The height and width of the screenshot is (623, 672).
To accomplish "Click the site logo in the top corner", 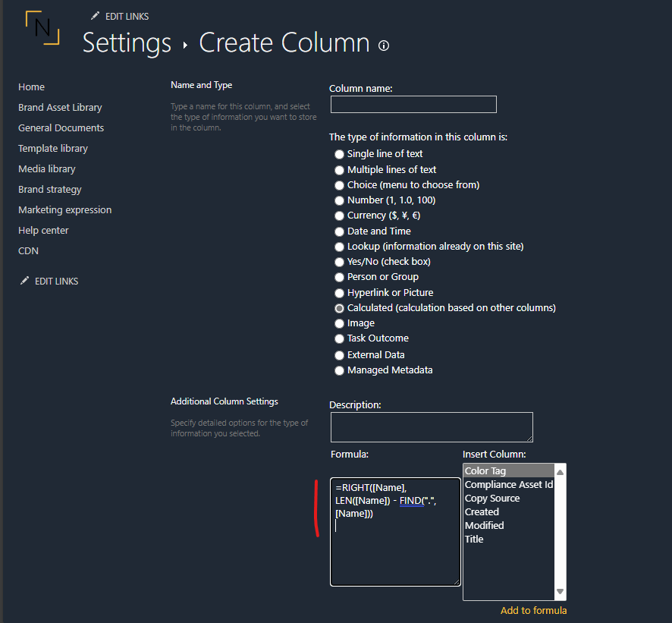I will pos(43,29).
